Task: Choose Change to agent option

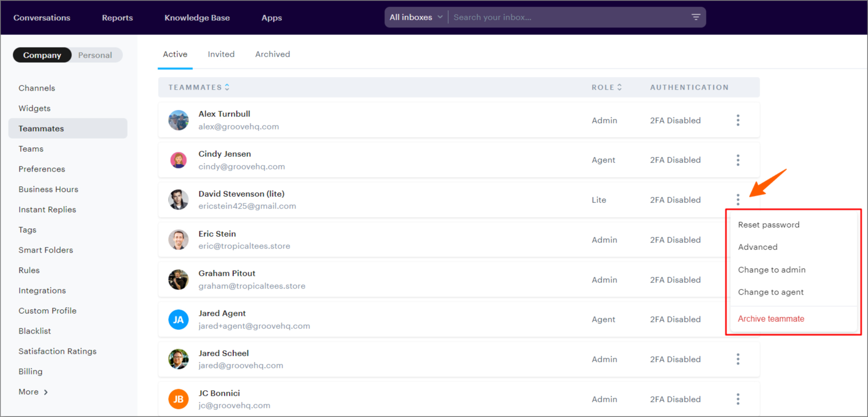Action: tap(771, 292)
